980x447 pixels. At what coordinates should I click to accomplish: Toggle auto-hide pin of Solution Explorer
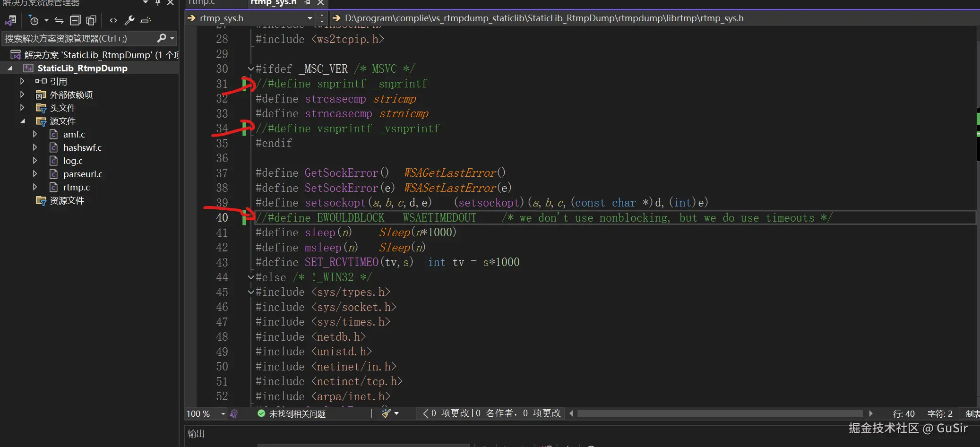[158, 3]
